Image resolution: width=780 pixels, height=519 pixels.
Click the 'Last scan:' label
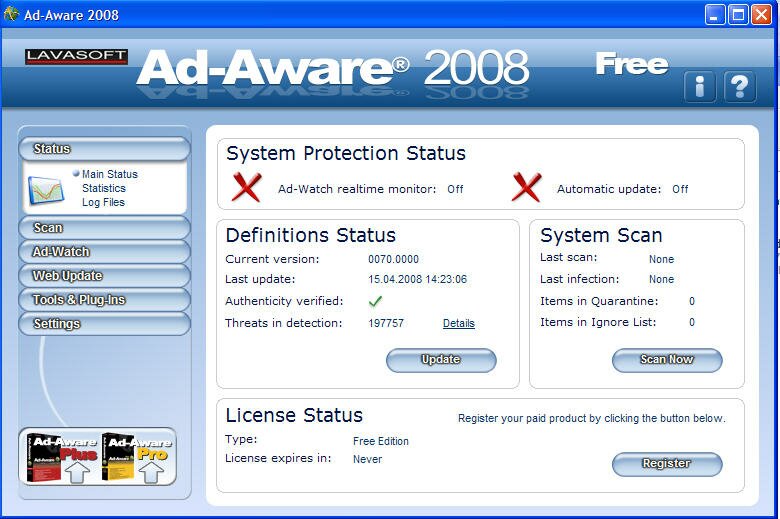pyautogui.click(x=569, y=257)
